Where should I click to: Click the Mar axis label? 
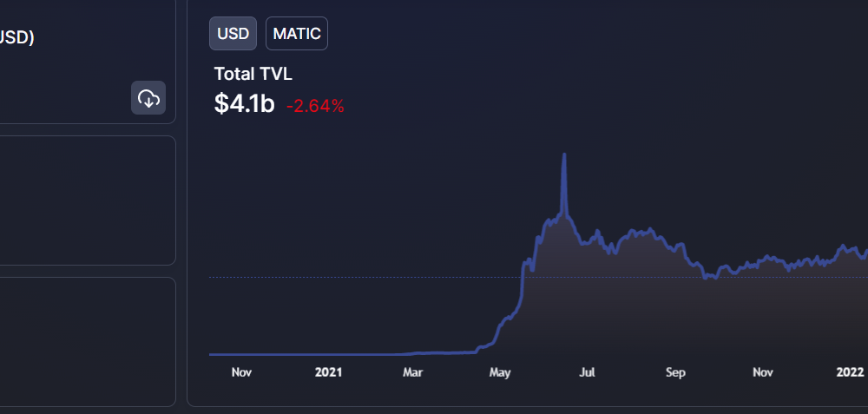click(x=412, y=372)
